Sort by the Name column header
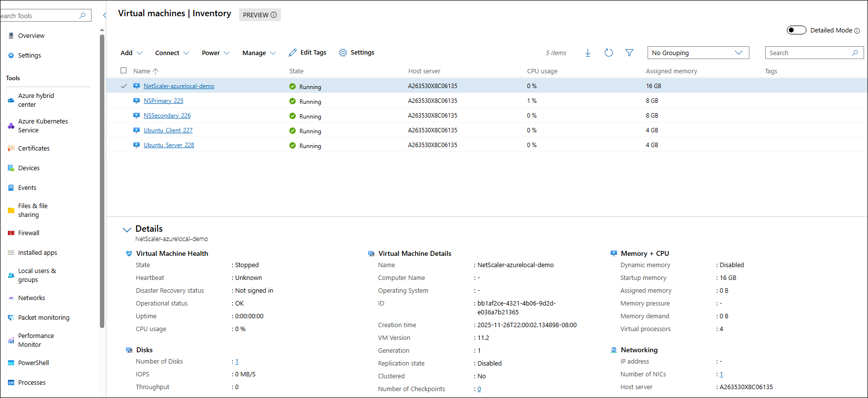This screenshot has width=868, height=398. point(146,71)
